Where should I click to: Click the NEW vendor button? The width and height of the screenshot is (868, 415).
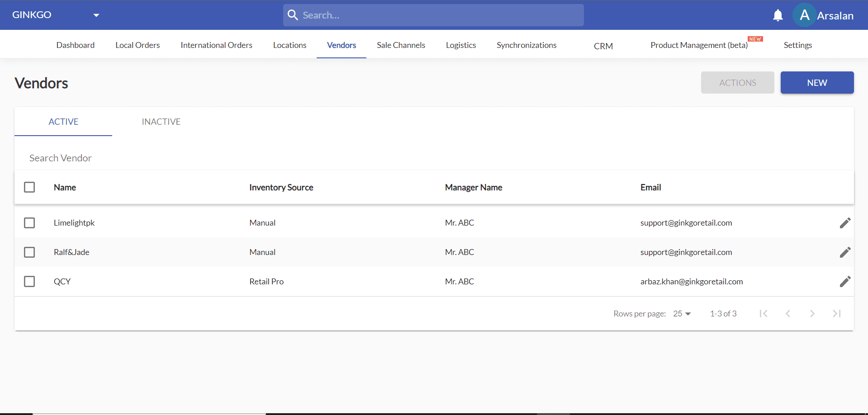[x=817, y=83]
